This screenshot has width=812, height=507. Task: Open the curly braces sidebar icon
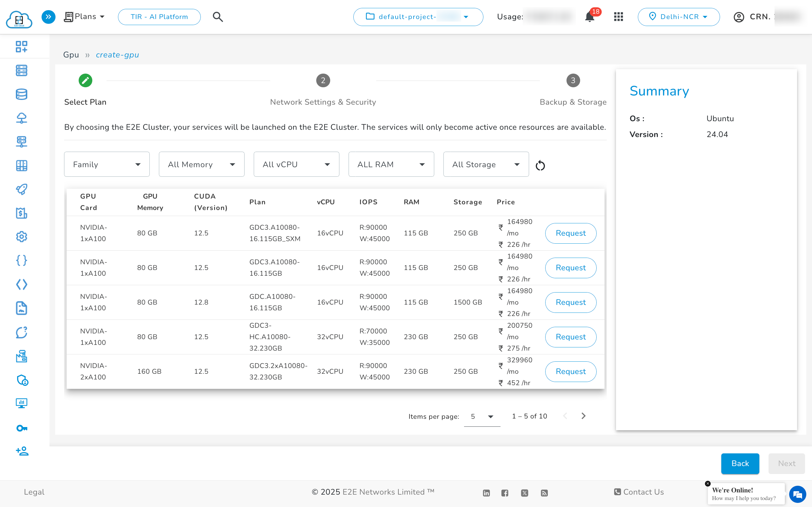[x=22, y=260]
